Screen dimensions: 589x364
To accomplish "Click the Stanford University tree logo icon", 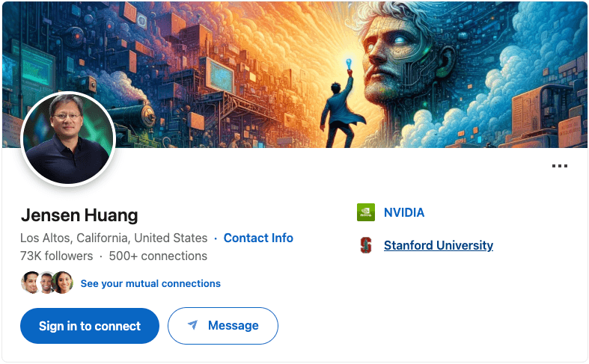I will click(x=366, y=245).
